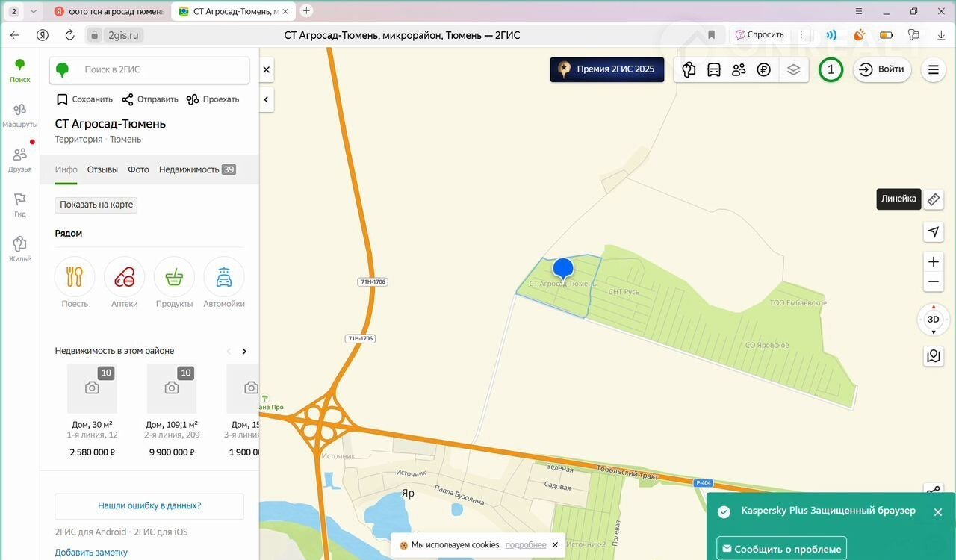This screenshot has height=560, width=956.
Task: Click the Показать на карте button
Action: pos(96,205)
